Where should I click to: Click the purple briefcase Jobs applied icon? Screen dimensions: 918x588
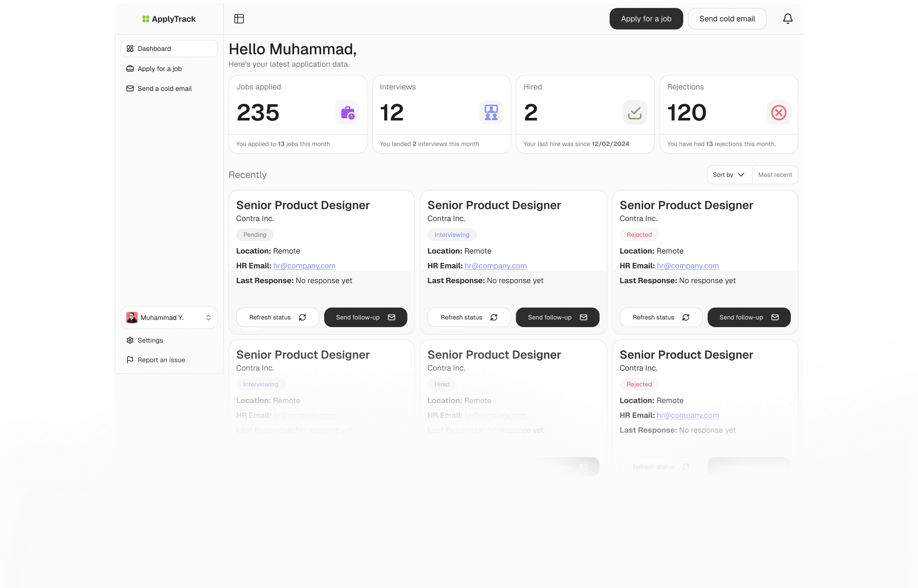[347, 112]
